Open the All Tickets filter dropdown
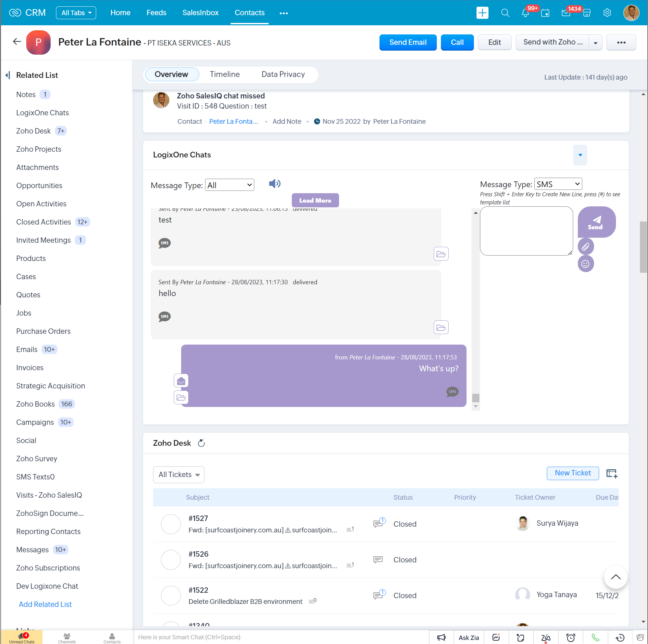This screenshot has height=644, width=648. tap(179, 474)
